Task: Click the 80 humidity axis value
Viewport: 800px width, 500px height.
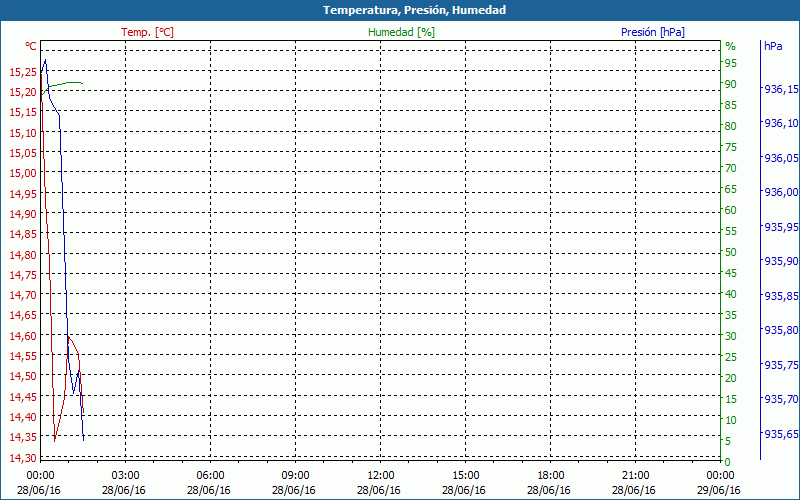Action: (x=731, y=126)
